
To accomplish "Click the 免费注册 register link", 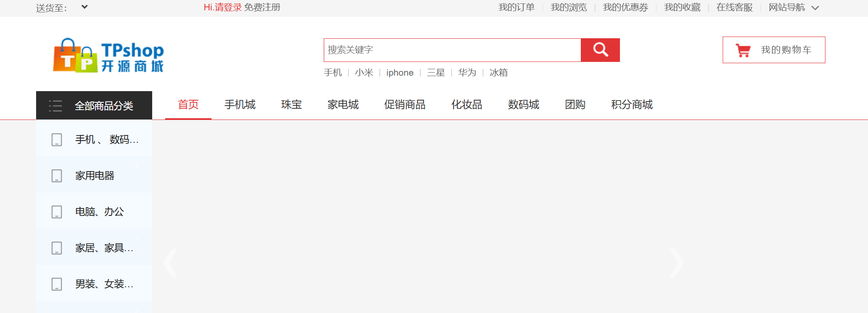I will pos(262,7).
